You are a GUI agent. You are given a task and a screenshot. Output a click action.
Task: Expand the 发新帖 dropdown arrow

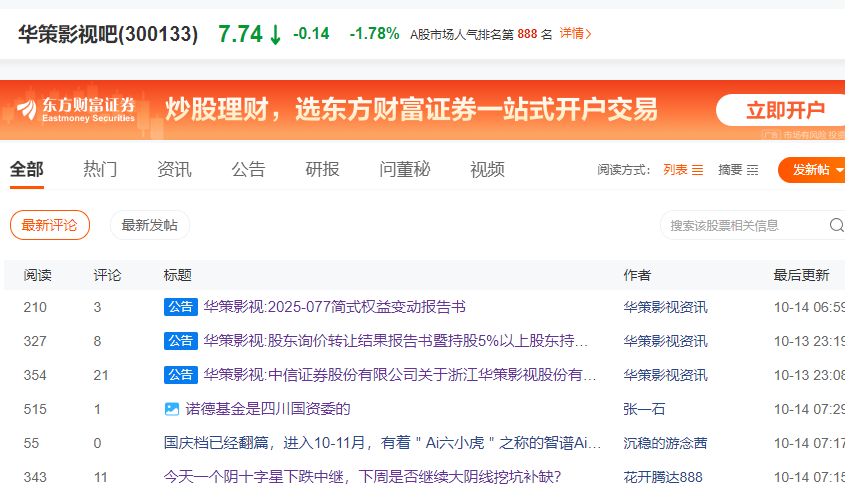[839, 170]
